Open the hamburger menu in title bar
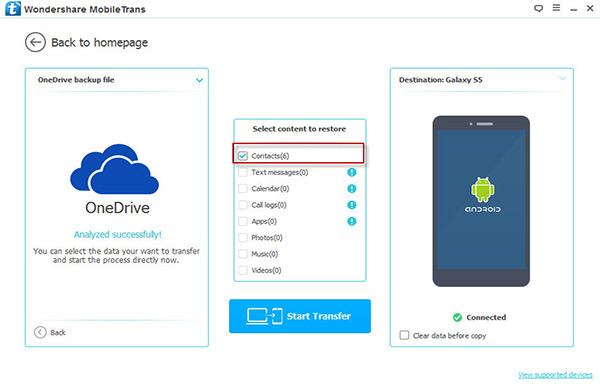600x386 pixels. [556, 8]
